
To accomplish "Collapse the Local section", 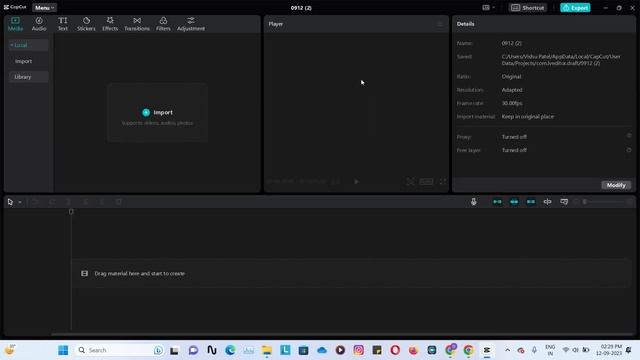I will (28, 45).
